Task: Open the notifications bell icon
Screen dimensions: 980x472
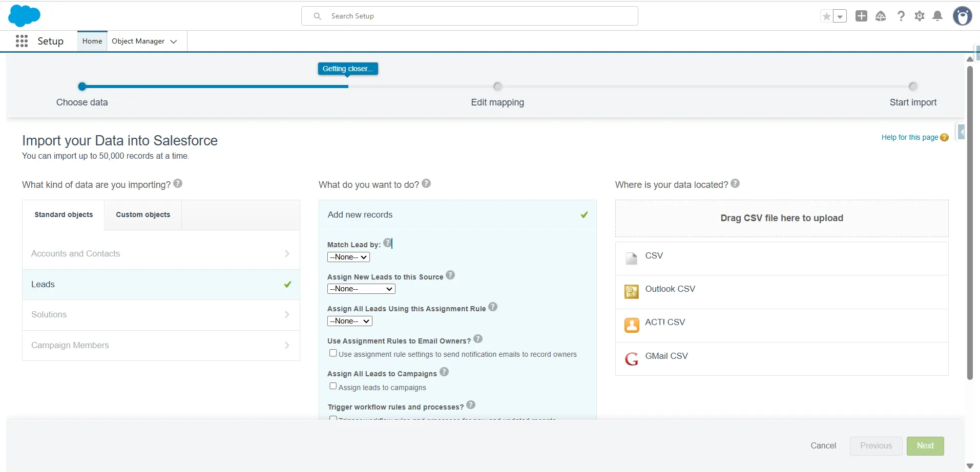Action: (x=937, y=16)
